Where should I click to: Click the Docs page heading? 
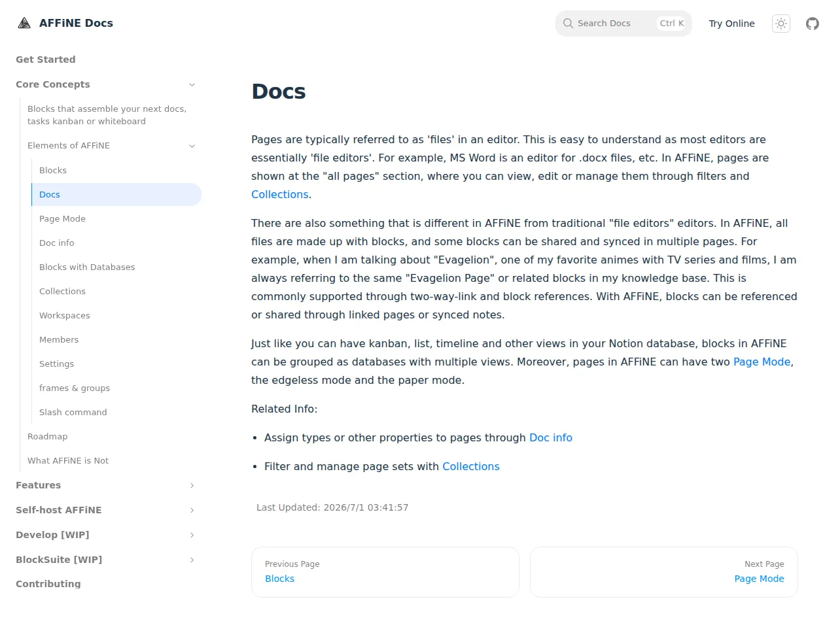[x=279, y=92]
